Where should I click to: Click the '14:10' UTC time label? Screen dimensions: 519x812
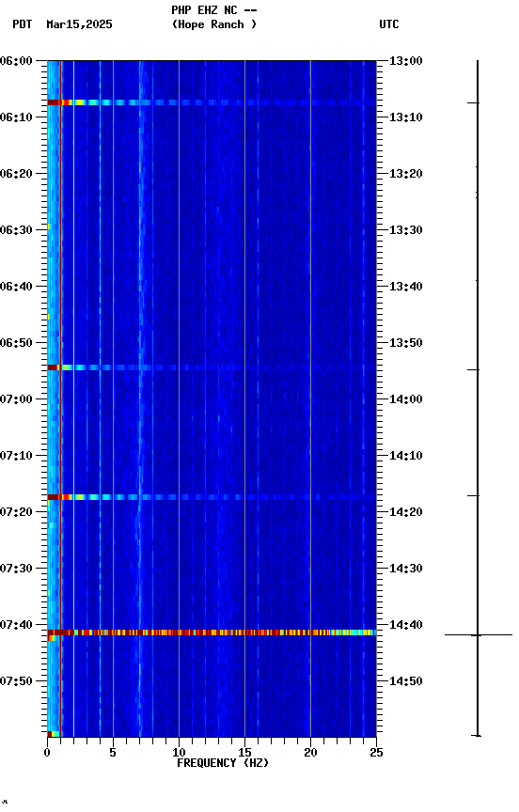(406, 456)
